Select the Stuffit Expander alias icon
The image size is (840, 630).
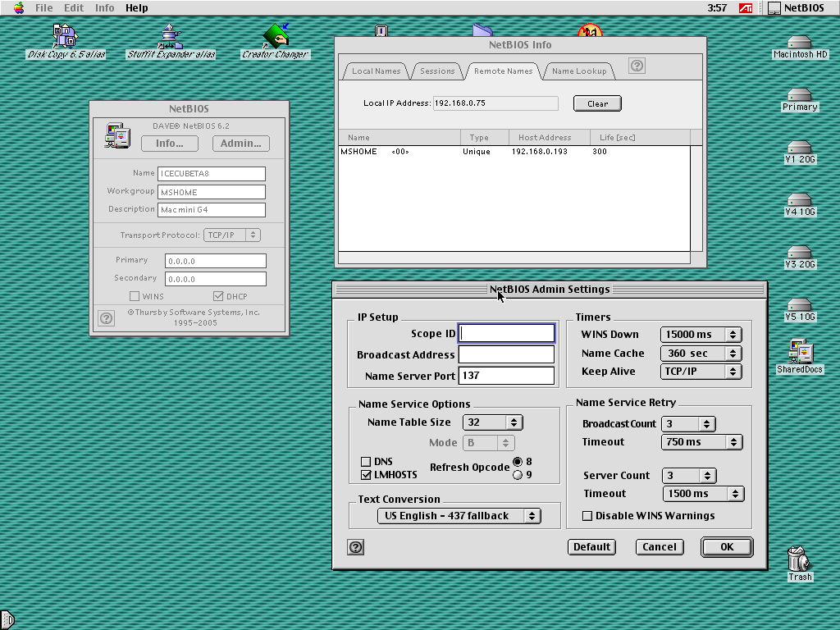pos(171,36)
